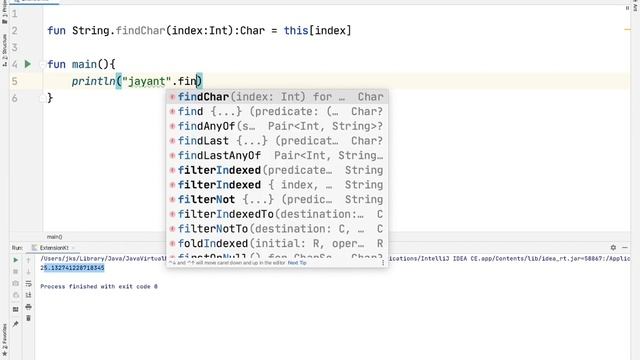Click scroll to end console icon
The height and width of the screenshot is (360, 640).
(x=28, y=295)
